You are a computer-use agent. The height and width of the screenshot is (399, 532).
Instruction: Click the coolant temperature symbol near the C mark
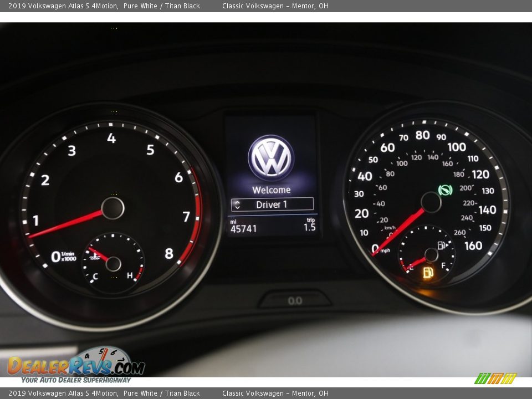[x=95, y=257]
